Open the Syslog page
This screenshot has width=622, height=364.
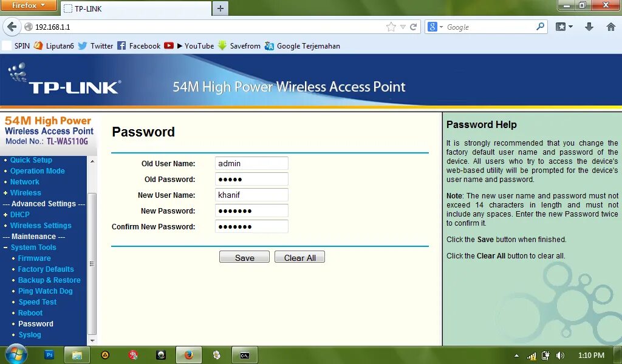[29, 335]
